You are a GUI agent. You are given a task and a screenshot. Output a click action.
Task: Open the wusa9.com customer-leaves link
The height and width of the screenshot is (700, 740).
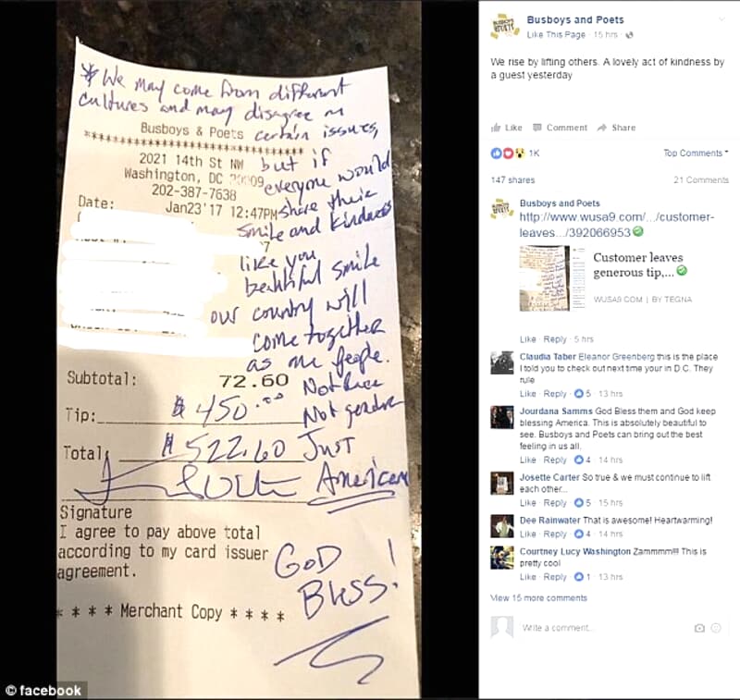tap(617, 225)
